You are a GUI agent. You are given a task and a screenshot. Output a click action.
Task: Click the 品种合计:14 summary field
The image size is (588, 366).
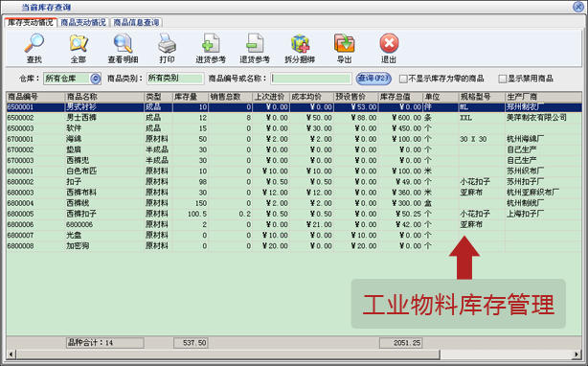[104, 343]
